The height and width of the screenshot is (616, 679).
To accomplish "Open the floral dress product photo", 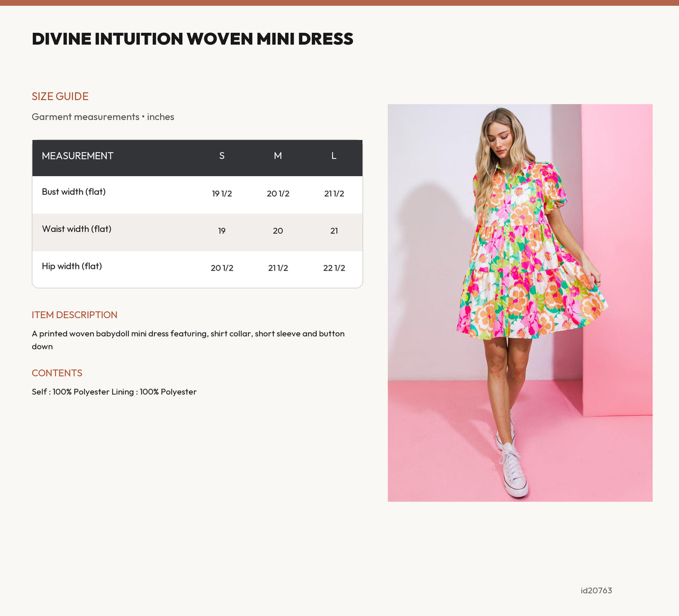I will point(520,303).
